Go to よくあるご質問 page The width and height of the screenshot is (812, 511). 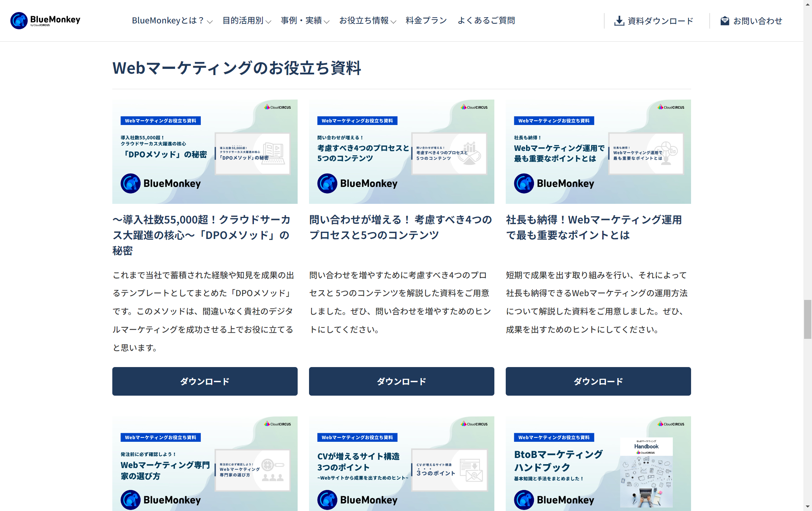486,21
